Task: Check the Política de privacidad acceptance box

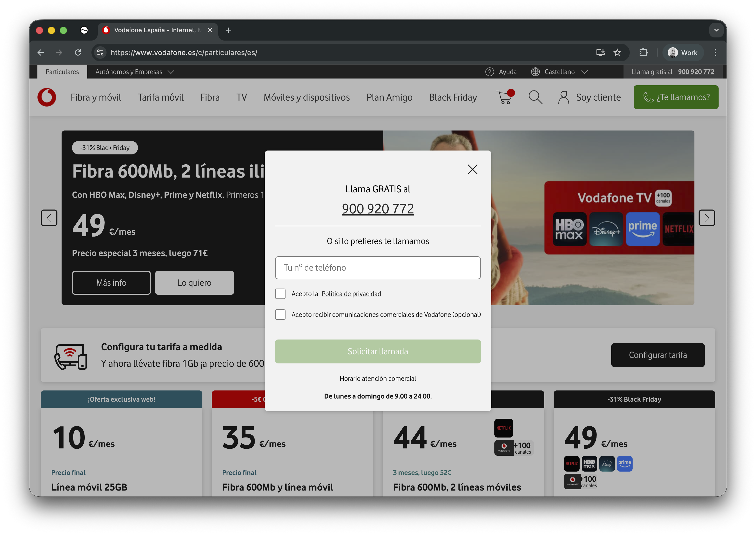Action: [x=280, y=294]
